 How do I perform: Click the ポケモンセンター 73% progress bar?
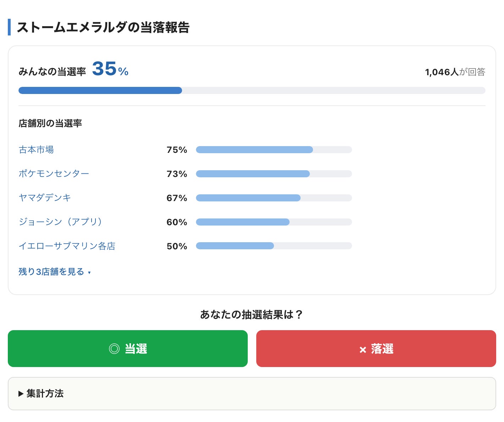pos(274,174)
